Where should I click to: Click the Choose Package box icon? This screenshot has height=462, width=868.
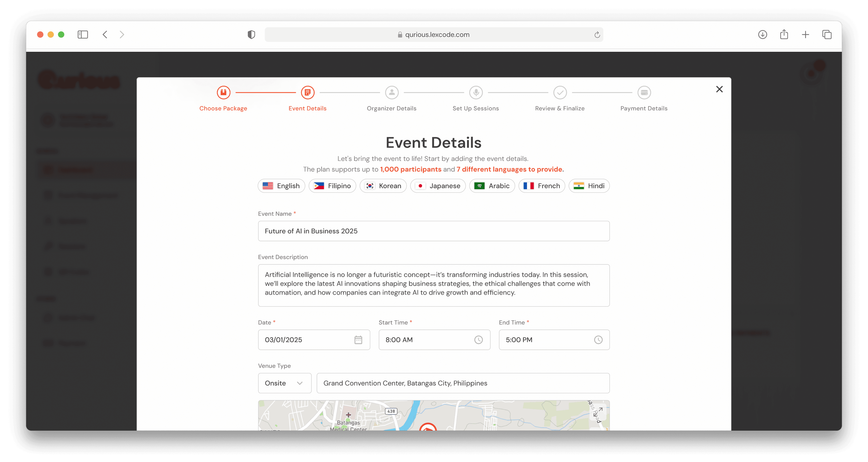[223, 92]
